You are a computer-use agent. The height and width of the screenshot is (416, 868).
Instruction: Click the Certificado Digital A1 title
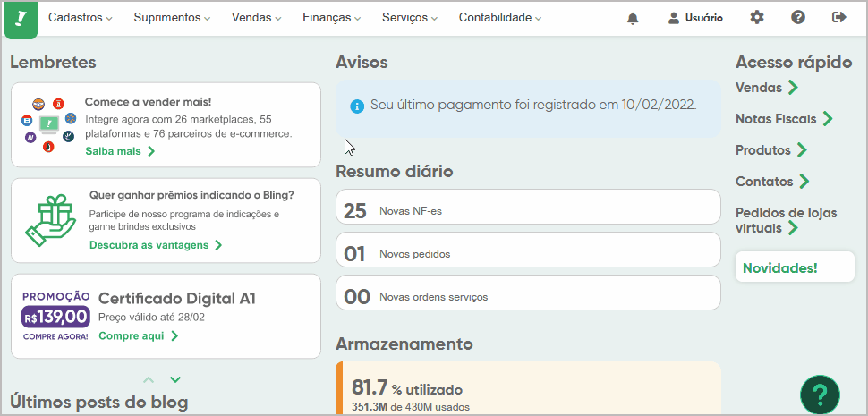[x=177, y=299]
